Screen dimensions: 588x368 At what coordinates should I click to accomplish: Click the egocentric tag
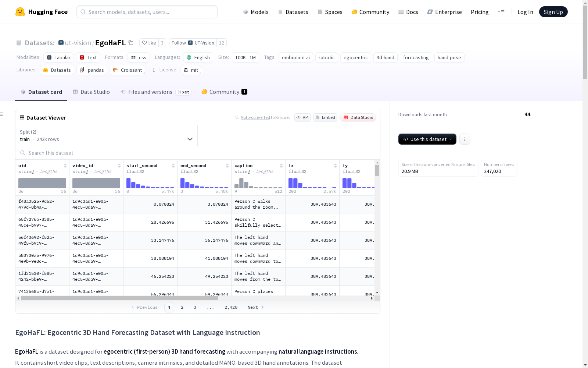[x=356, y=57]
